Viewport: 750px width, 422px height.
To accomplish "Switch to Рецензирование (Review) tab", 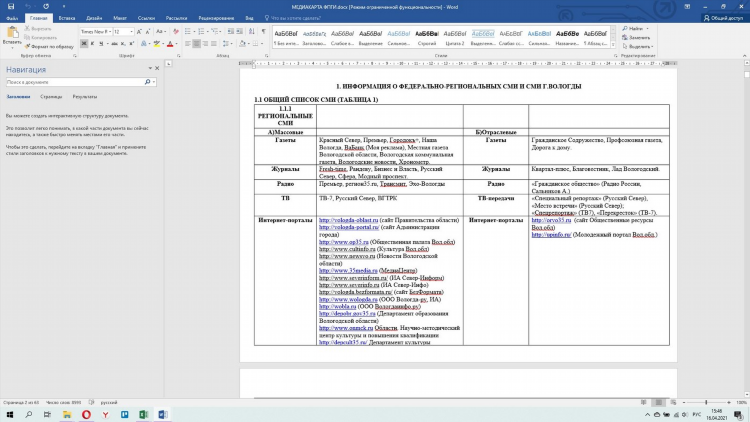I will coord(216,18).
